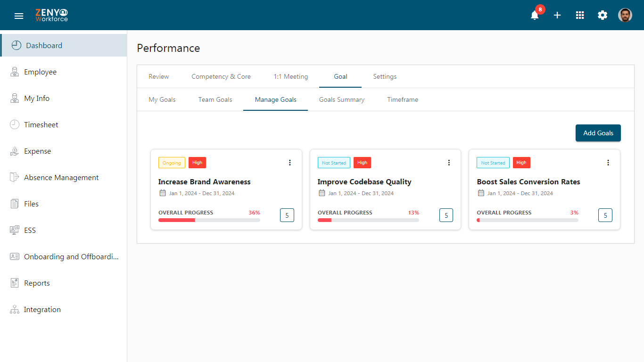This screenshot has height=362, width=644.
Task: Open the hamburger navigation menu
Action: pos(19,16)
